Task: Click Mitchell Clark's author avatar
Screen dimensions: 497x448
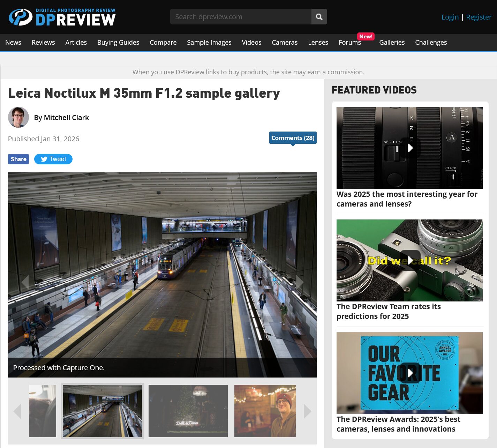Action: tap(18, 117)
